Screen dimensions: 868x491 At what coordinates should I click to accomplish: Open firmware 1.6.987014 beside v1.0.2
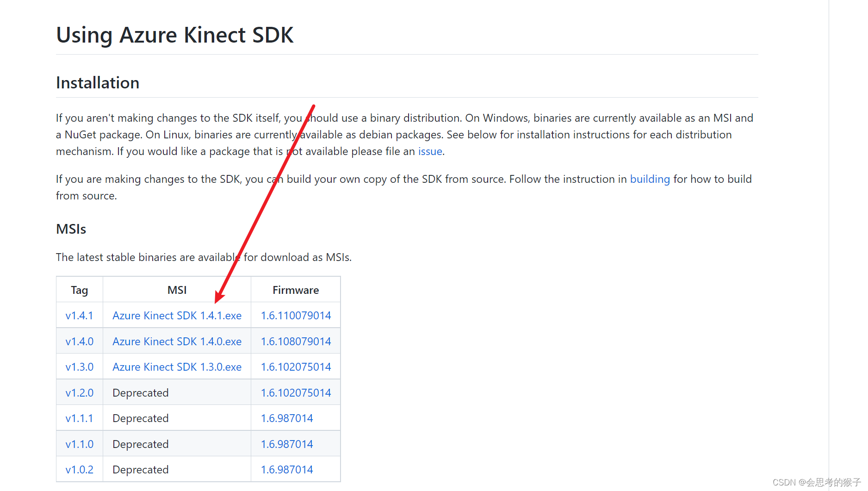tap(286, 469)
